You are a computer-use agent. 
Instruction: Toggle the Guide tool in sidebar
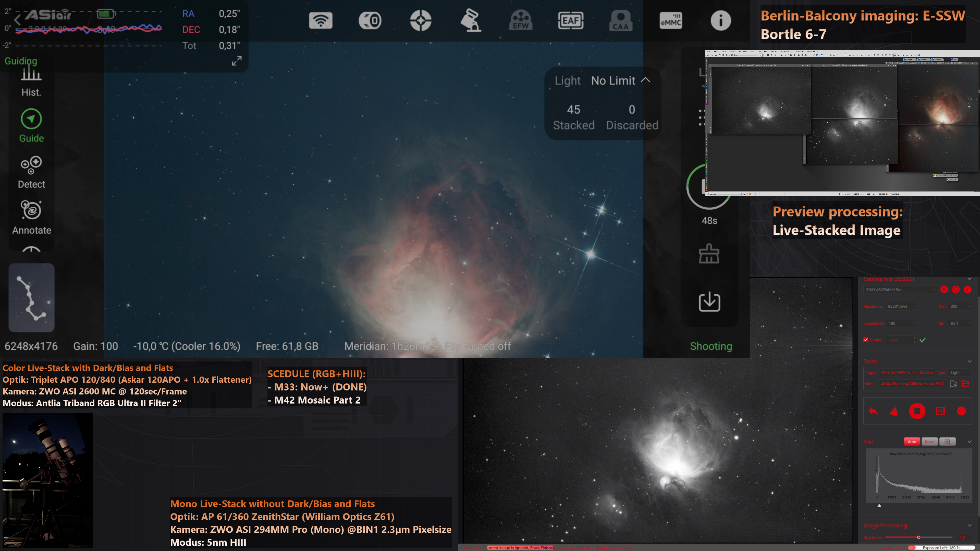point(31,126)
